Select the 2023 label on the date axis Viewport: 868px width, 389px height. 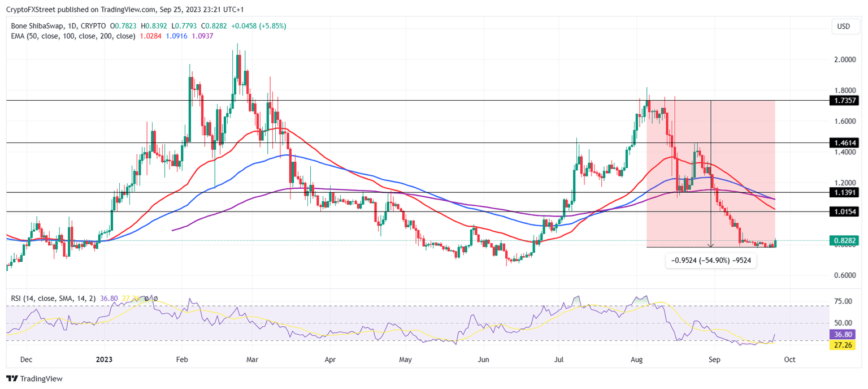coord(103,359)
